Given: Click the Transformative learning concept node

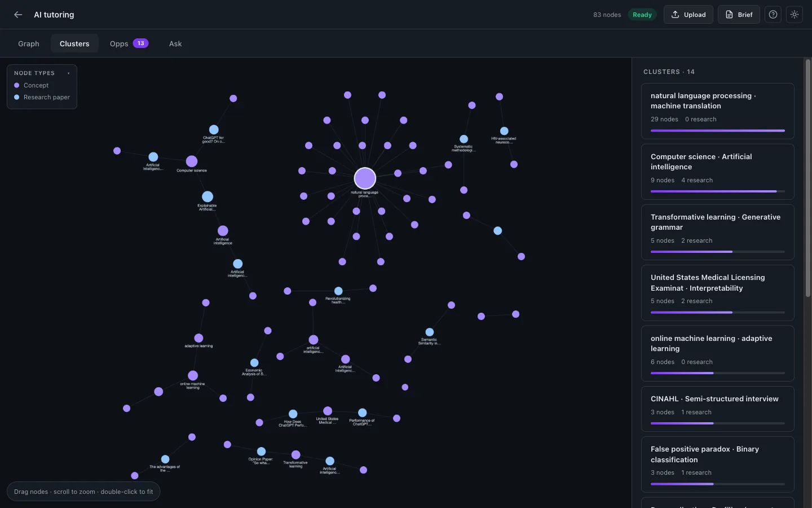Looking at the screenshot, I should point(296,455).
